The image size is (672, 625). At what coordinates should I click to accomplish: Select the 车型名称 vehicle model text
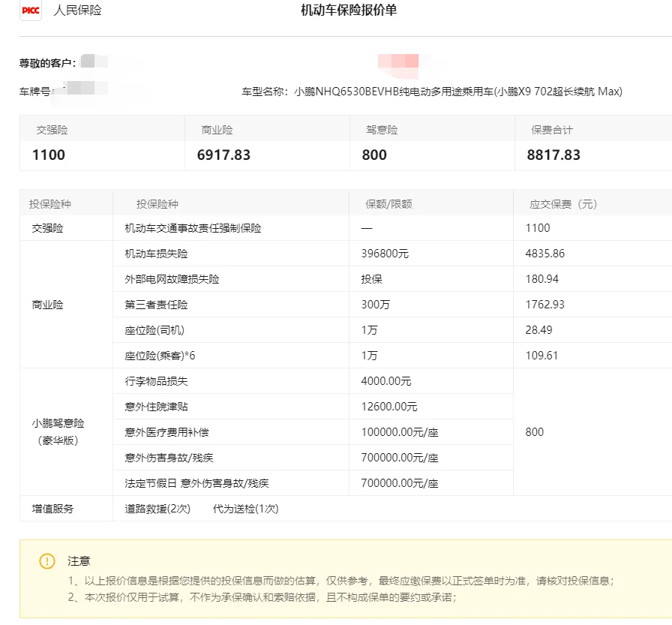pyautogui.click(x=432, y=92)
